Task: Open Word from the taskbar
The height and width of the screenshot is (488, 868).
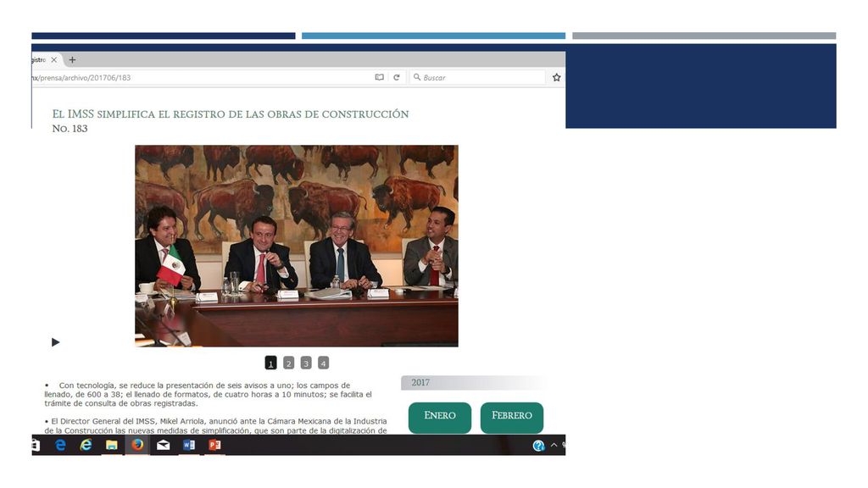Action: pyautogui.click(x=189, y=445)
